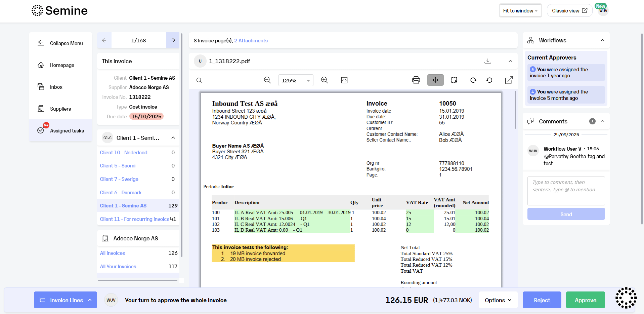644x314 pixels.
Task: Approve the invoice
Action: [585, 300]
